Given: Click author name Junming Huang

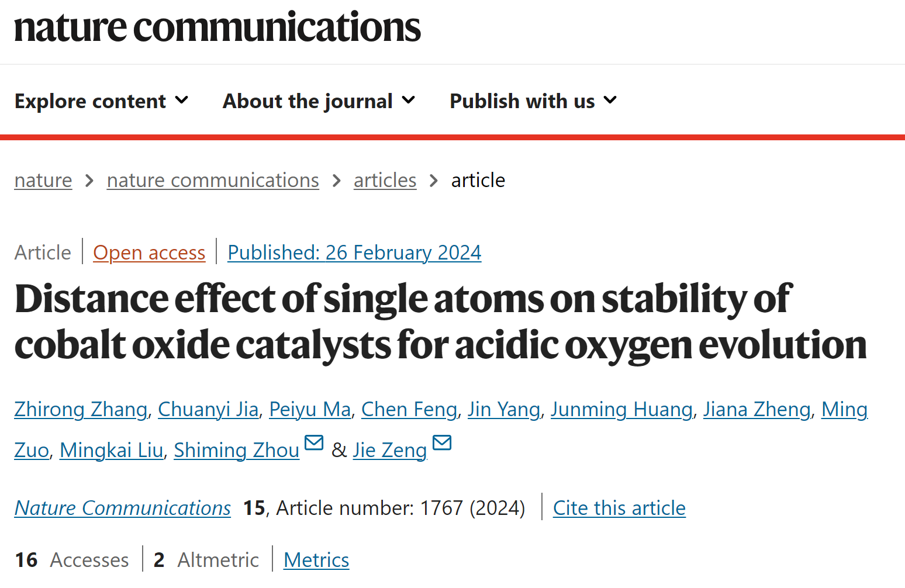Looking at the screenshot, I should pos(621,409).
